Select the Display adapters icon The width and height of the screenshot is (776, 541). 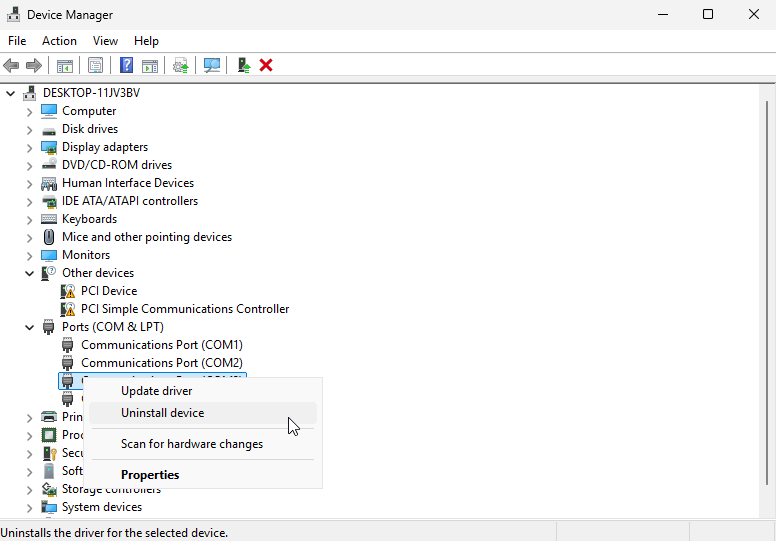tap(49, 147)
